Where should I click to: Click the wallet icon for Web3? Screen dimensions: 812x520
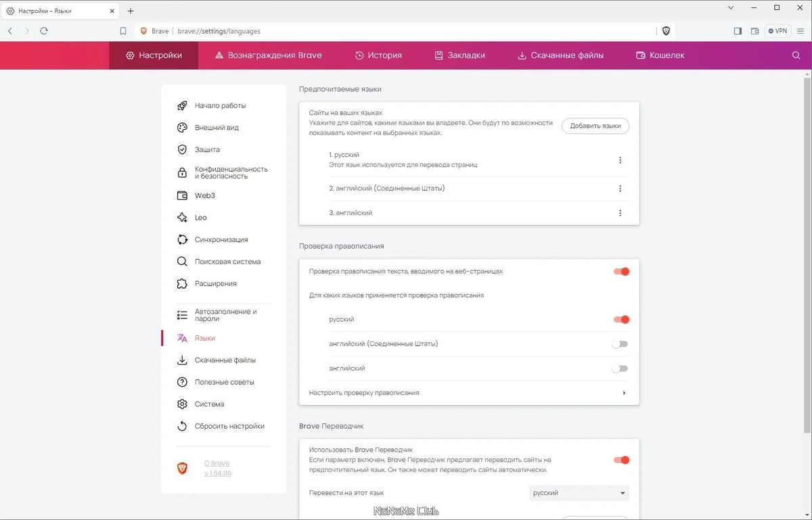[182, 195]
